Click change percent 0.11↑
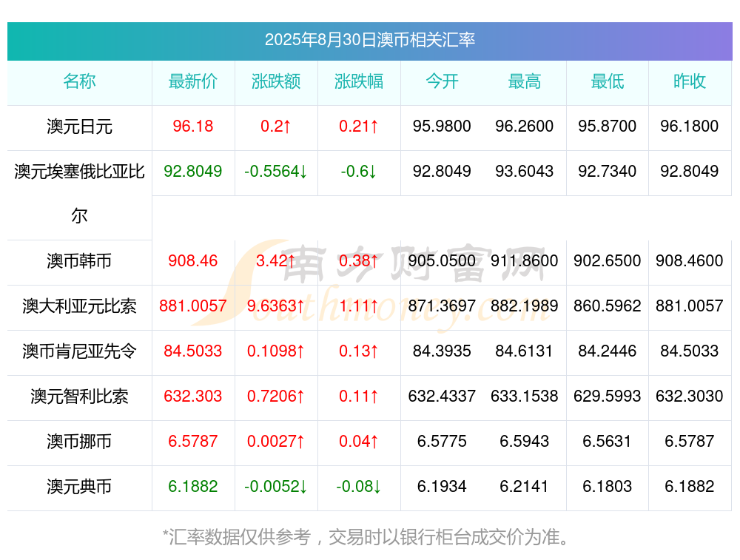 359,396
